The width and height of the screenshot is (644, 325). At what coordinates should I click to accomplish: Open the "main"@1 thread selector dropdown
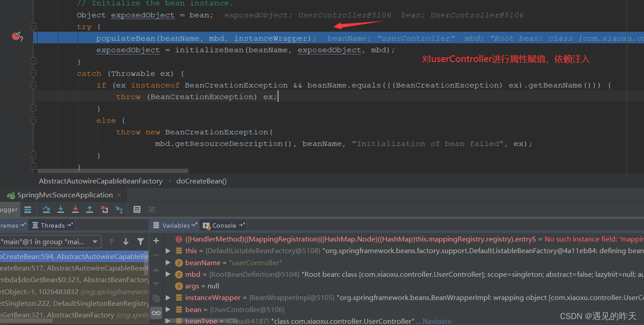pyautogui.click(x=50, y=242)
